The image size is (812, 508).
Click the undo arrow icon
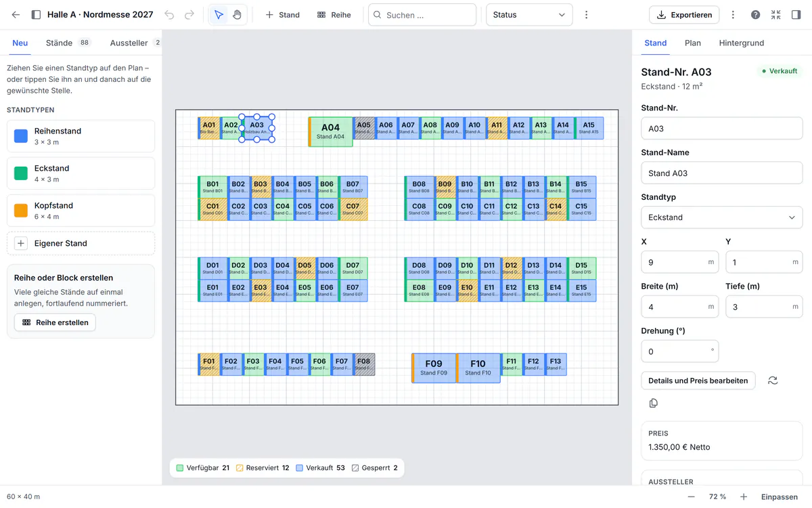(169, 15)
